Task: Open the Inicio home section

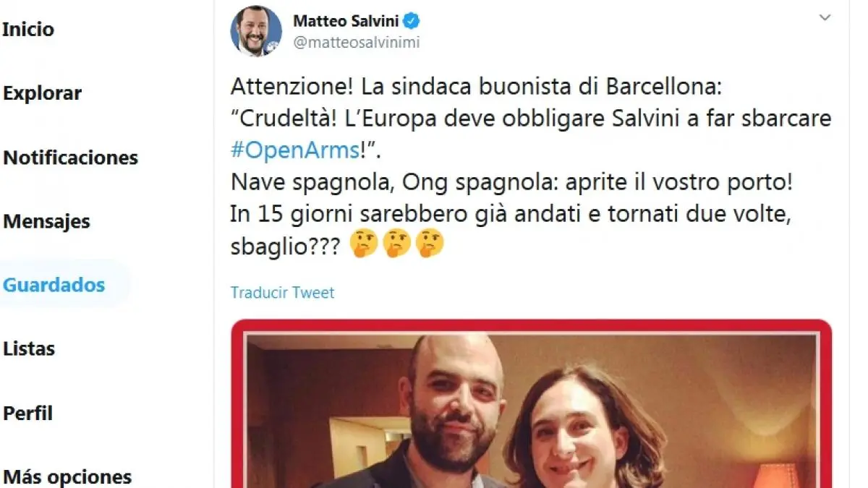Action: tap(29, 30)
